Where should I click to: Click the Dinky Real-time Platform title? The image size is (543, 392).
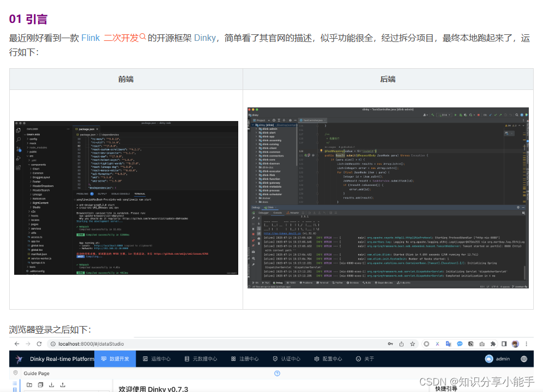click(x=62, y=359)
